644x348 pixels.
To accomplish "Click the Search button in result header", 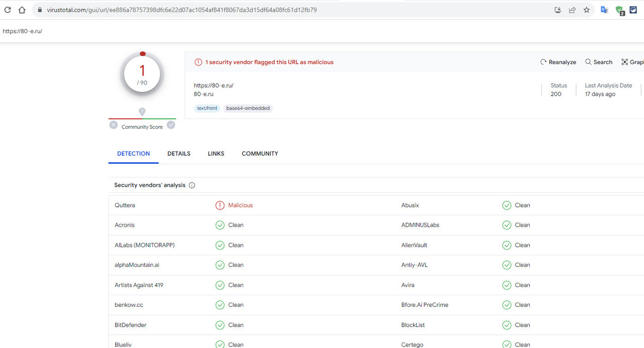I will (599, 62).
